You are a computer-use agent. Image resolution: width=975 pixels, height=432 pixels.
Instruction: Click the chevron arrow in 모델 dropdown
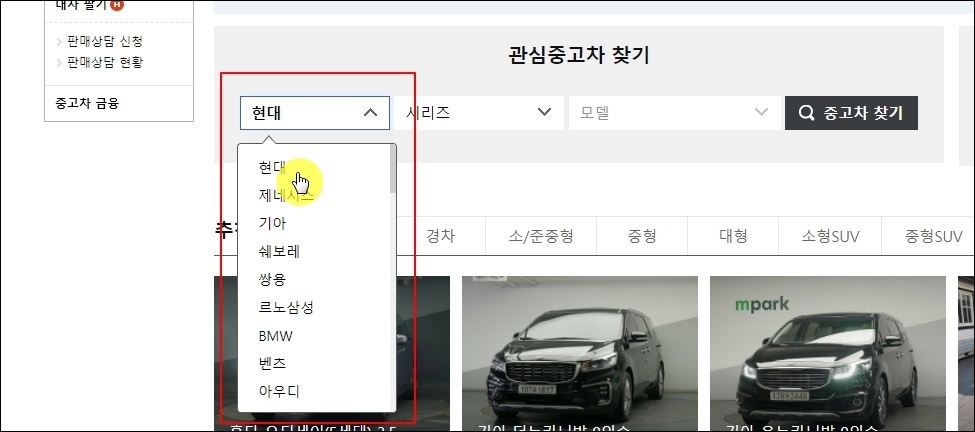click(761, 113)
